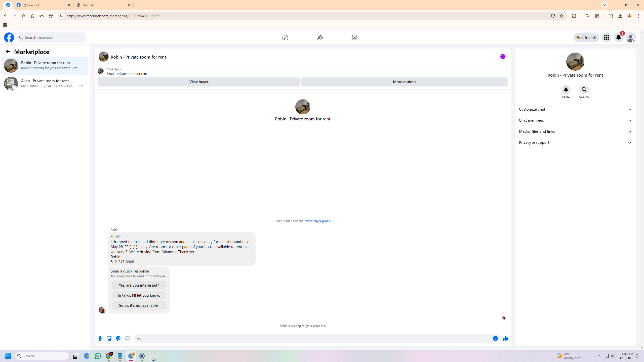Open the Facebook menu grid icon
Image resolution: width=644 pixels, height=362 pixels.
pos(606,37)
